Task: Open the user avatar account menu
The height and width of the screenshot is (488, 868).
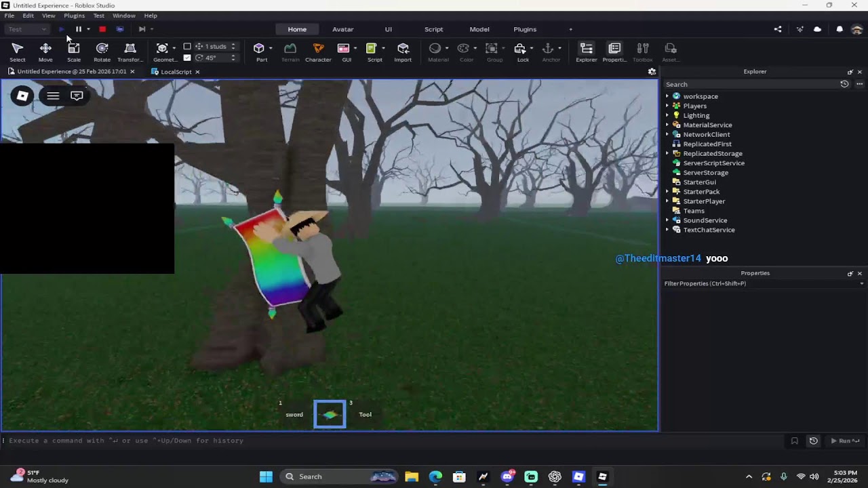Action: [856, 29]
